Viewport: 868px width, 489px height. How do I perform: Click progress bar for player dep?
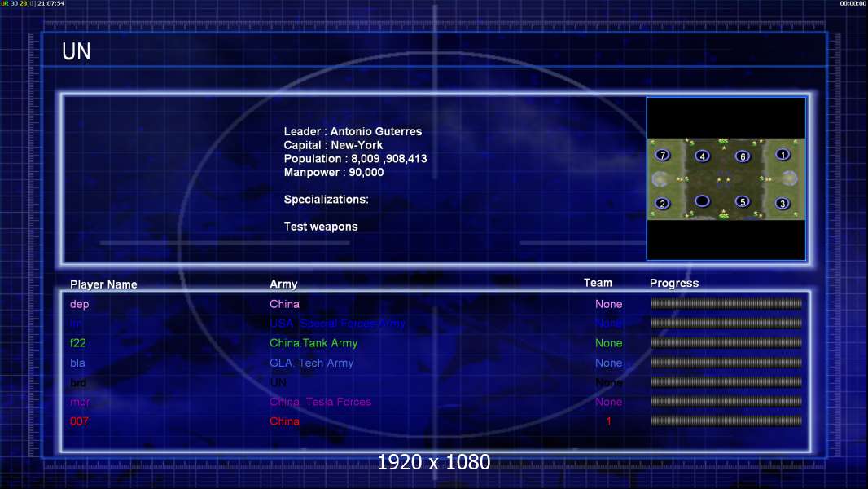tap(726, 303)
